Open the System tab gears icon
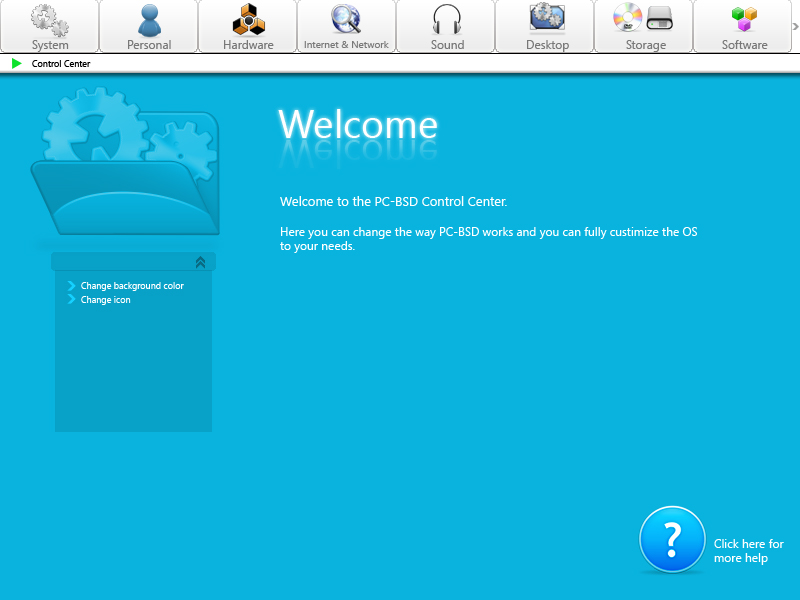This screenshot has width=800, height=600. 48,19
